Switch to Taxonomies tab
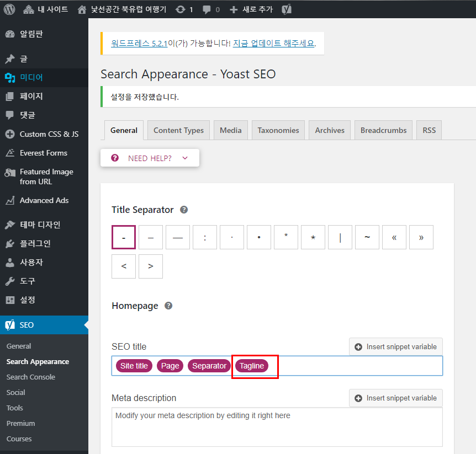 click(278, 130)
